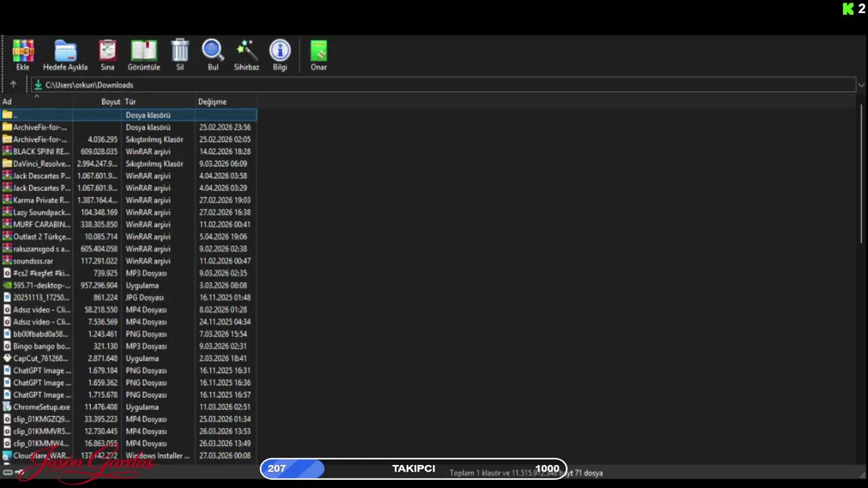Image resolution: width=868 pixels, height=488 pixels.
Task: Select the MURF CARABIN... archive
Action: 128,224
